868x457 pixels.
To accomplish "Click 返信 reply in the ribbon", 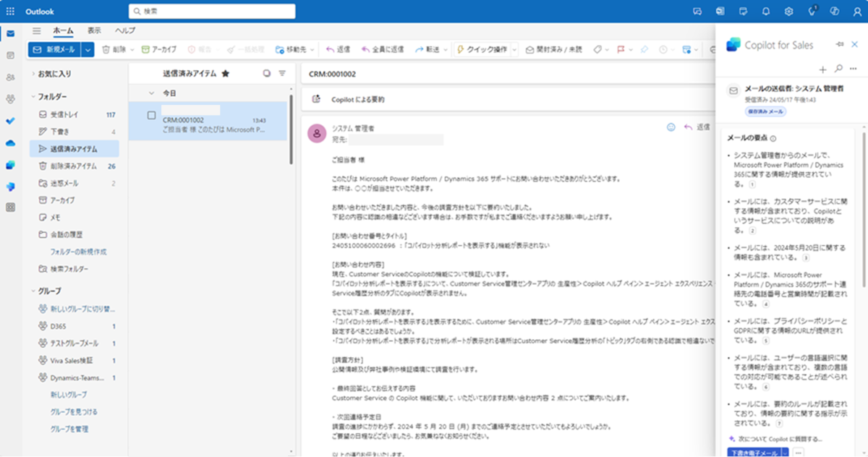I will coord(338,49).
